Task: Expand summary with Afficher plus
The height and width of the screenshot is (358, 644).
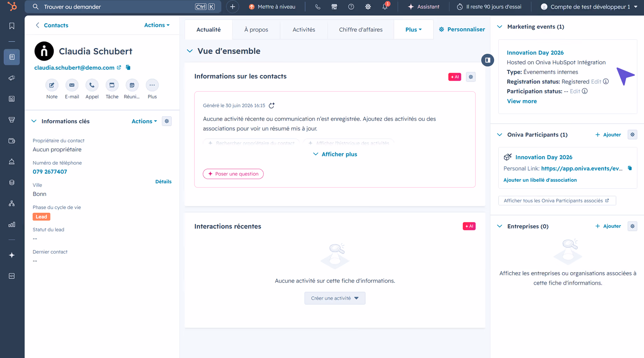Action: click(x=335, y=154)
